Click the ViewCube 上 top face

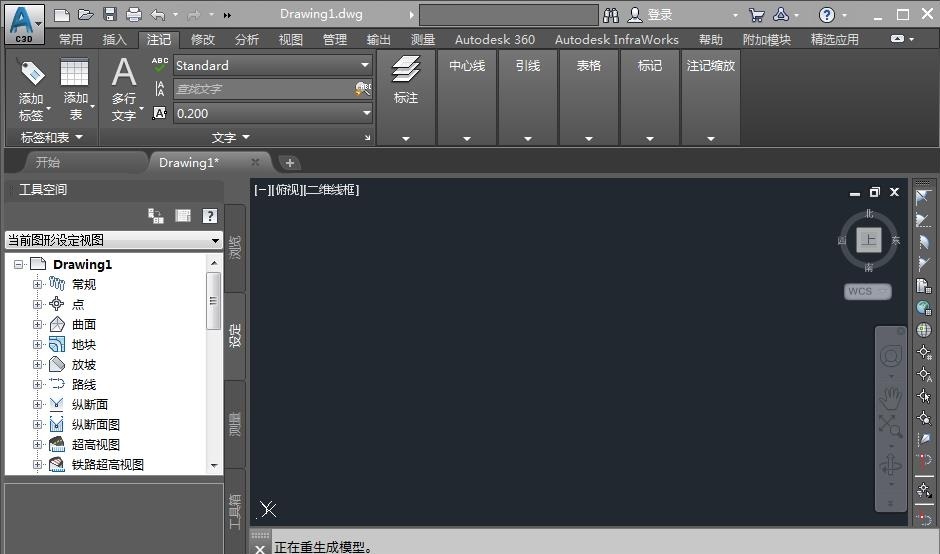869,240
